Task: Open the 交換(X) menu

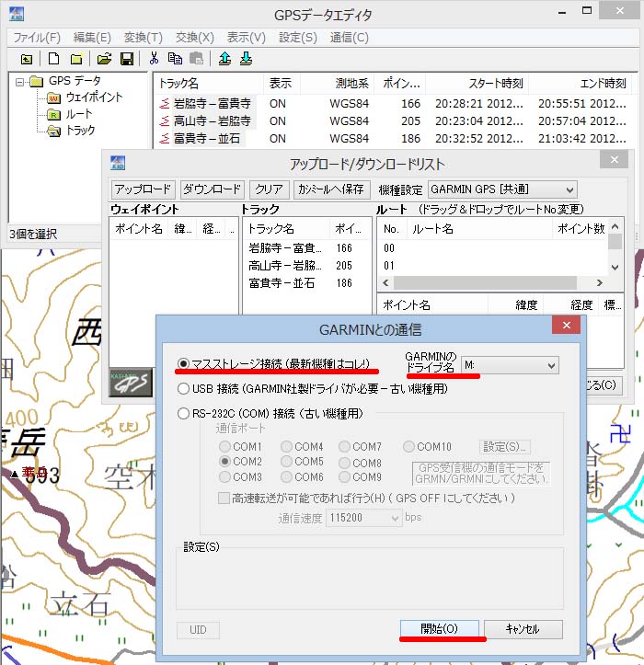Action: tap(195, 38)
